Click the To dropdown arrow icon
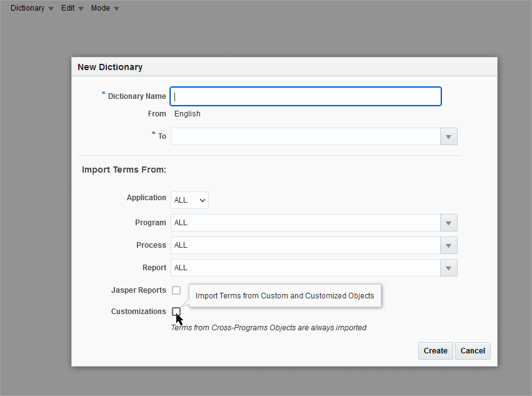The image size is (532, 396). [448, 136]
